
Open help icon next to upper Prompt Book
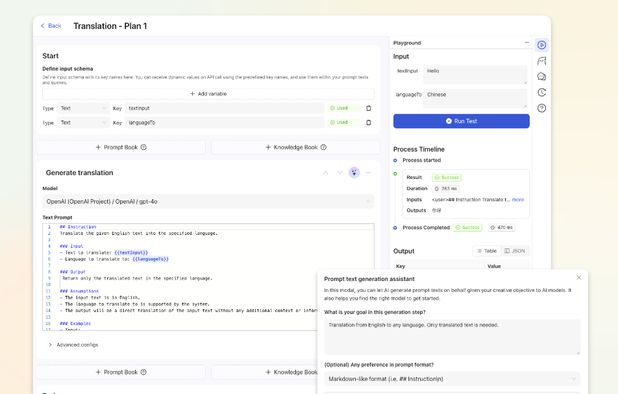143,147
